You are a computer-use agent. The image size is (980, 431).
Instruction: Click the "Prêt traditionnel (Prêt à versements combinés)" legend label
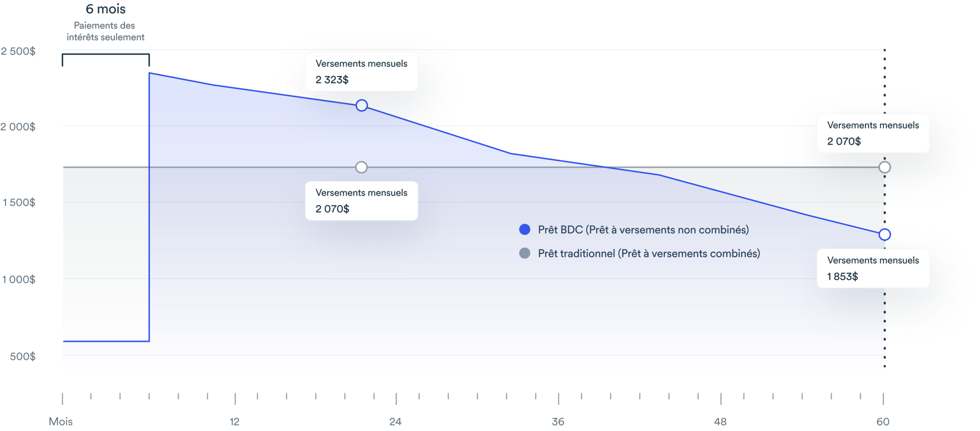(649, 253)
